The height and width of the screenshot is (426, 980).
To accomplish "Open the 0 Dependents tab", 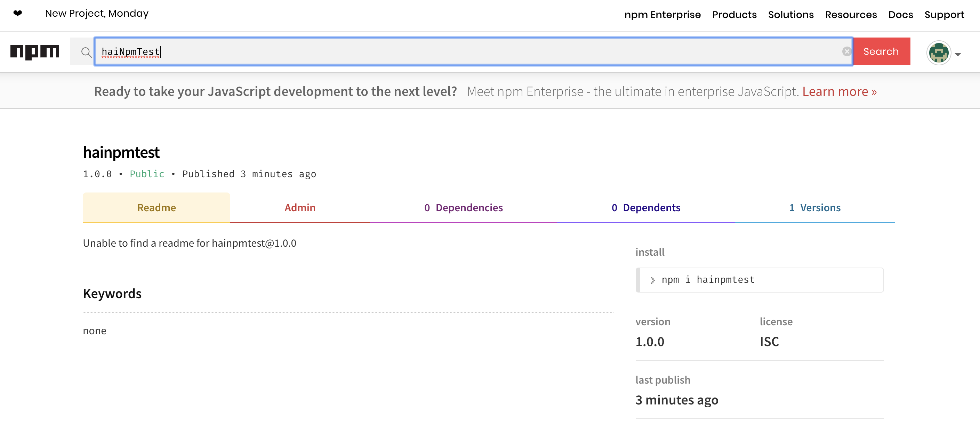I will pos(645,207).
